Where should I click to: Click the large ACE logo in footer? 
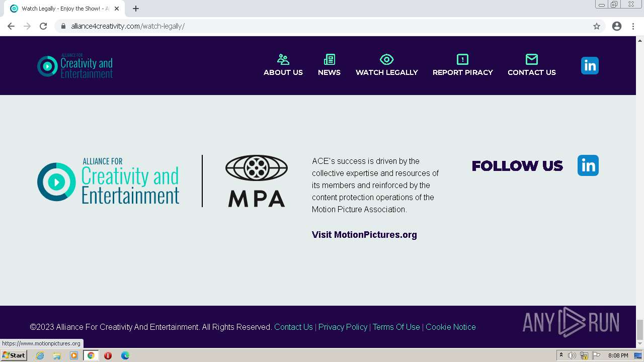[x=108, y=181]
